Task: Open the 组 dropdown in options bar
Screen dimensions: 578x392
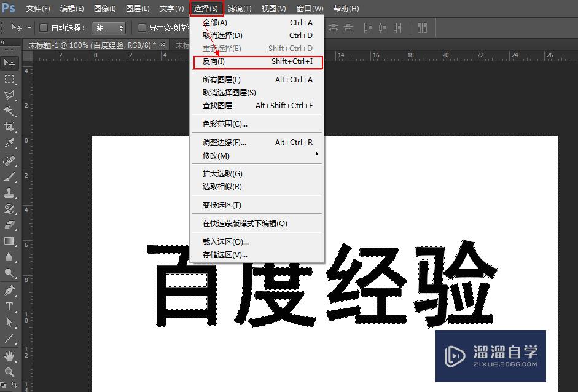Action: (109, 27)
